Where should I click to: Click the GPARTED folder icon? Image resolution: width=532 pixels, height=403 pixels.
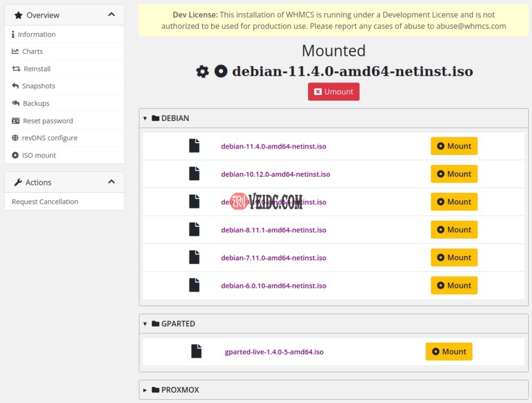pyautogui.click(x=155, y=324)
